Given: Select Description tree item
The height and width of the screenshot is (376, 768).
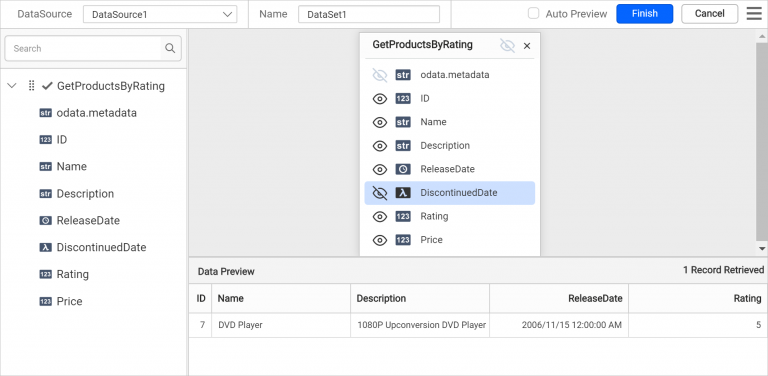Looking at the screenshot, I should point(85,194).
